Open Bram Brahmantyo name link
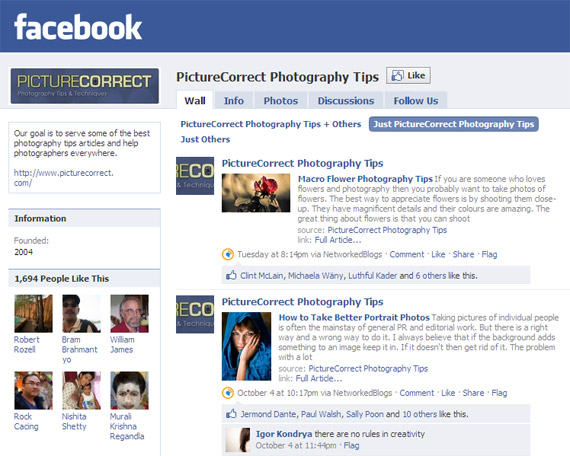 (x=80, y=349)
